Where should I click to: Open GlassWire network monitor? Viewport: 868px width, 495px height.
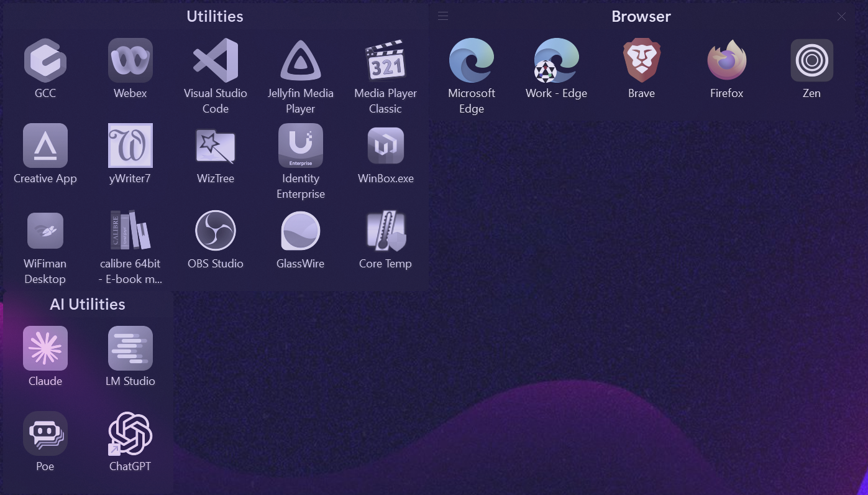[301, 231]
